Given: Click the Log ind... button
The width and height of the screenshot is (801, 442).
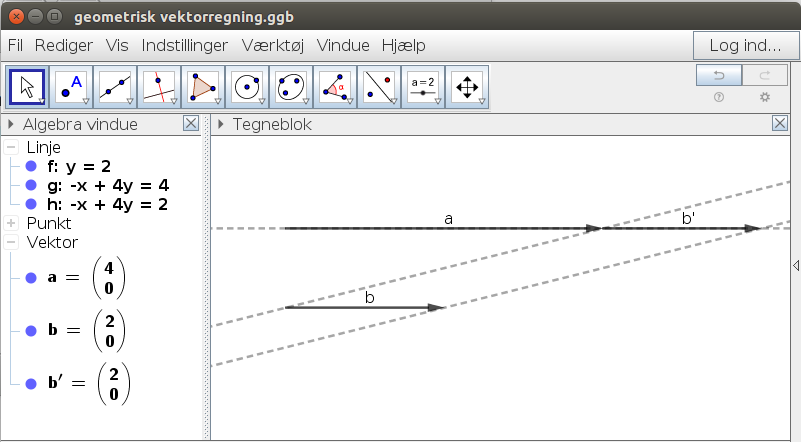Looking at the screenshot, I should 745,45.
